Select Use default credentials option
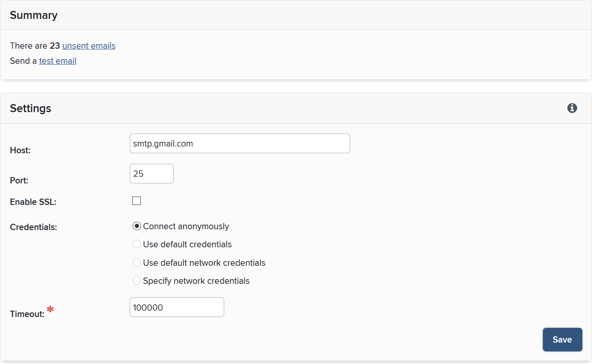 [137, 244]
